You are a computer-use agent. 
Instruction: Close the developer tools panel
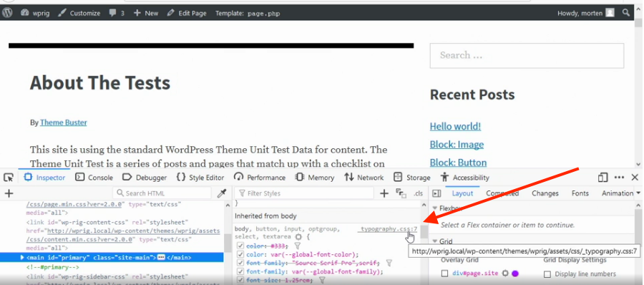(x=635, y=178)
